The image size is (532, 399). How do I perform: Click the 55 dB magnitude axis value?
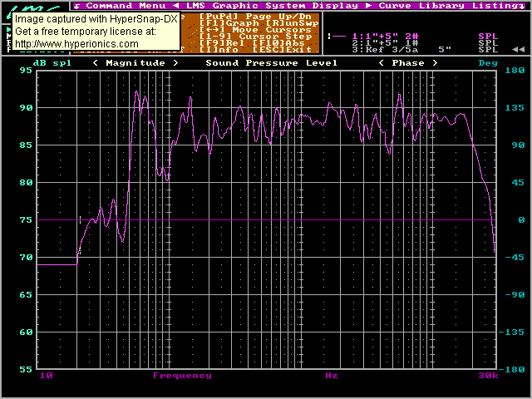[x=26, y=369]
